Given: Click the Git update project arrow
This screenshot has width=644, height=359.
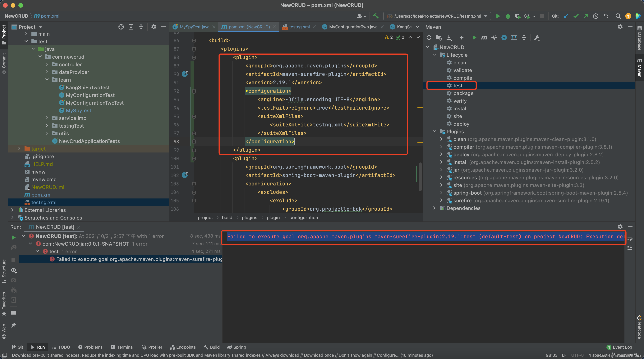Looking at the screenshot, I should click(566, 16).
